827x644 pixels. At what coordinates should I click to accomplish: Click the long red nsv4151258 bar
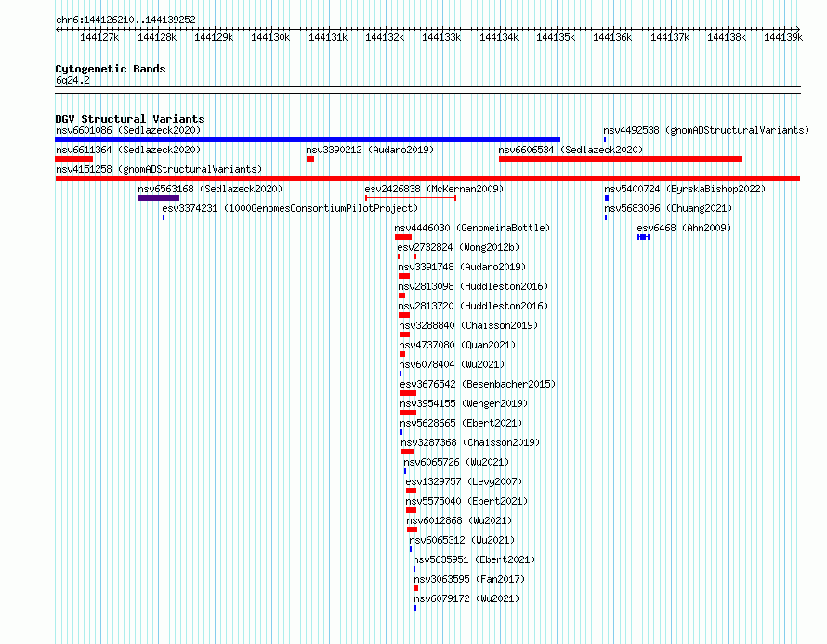427,178
